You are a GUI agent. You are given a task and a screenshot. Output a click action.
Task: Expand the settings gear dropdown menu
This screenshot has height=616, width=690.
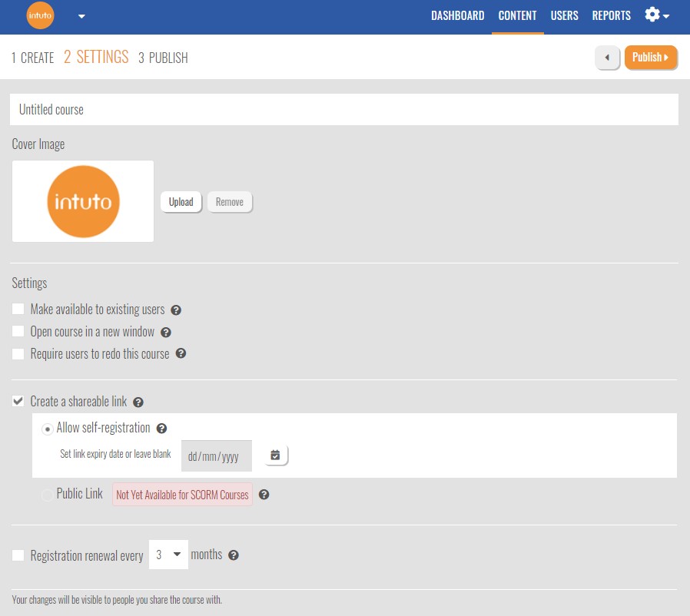(657, 15)
